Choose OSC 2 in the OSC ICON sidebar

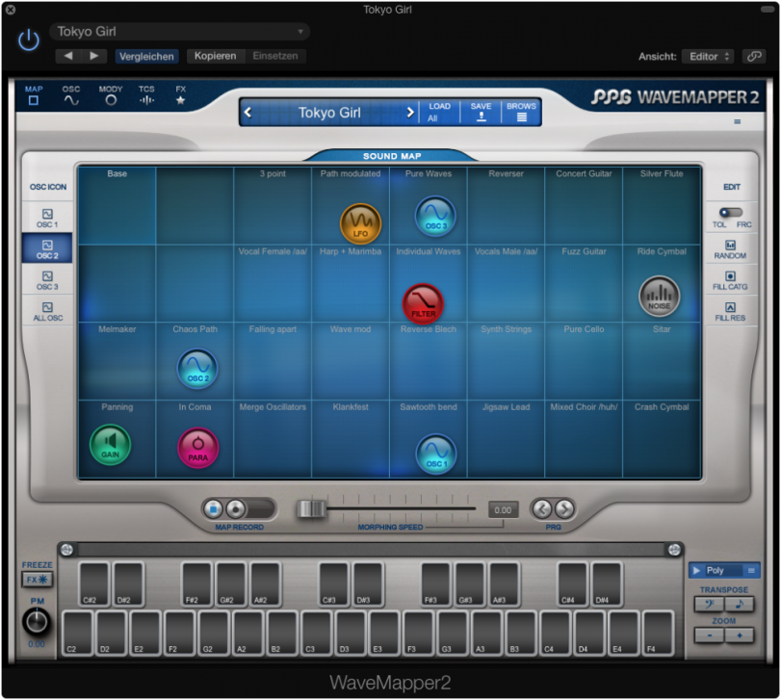pyautogui.click(x=47, y=249)
